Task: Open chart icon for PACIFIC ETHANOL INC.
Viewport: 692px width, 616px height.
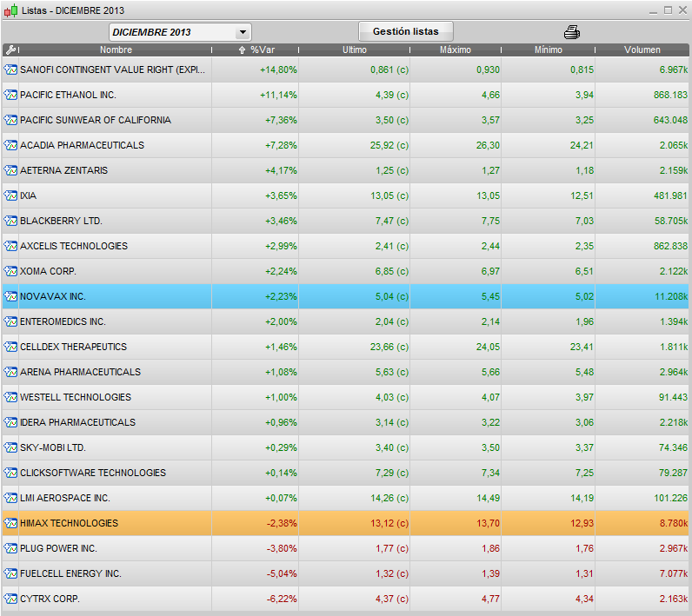Action: (10, 95)
